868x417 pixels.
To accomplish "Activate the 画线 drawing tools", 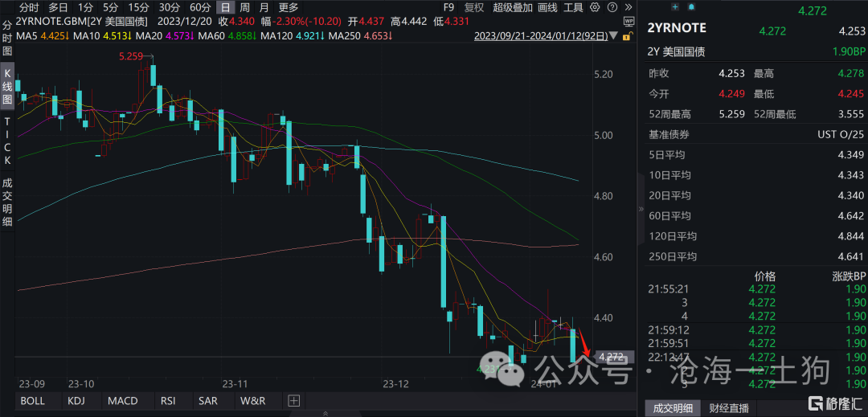I will click(x=547, y=7).
